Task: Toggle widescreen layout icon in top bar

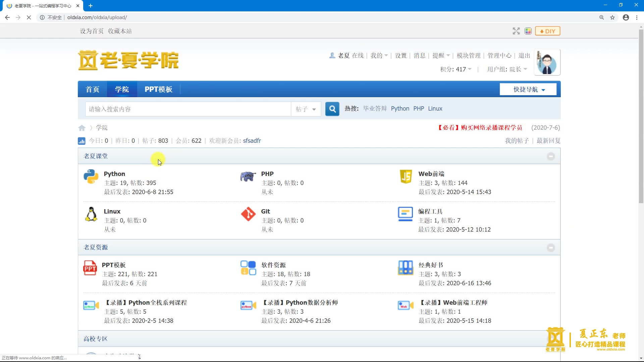Action: click(516, 31)
